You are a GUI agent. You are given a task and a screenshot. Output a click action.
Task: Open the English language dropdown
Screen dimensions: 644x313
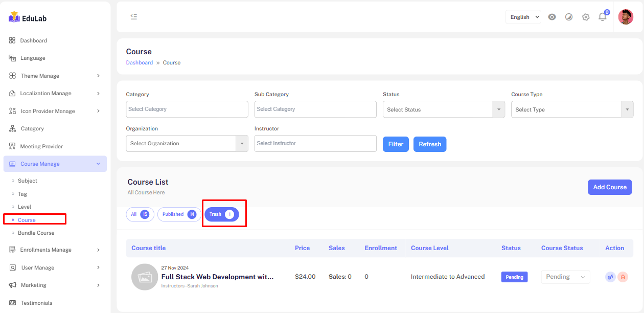pos(523,17)
